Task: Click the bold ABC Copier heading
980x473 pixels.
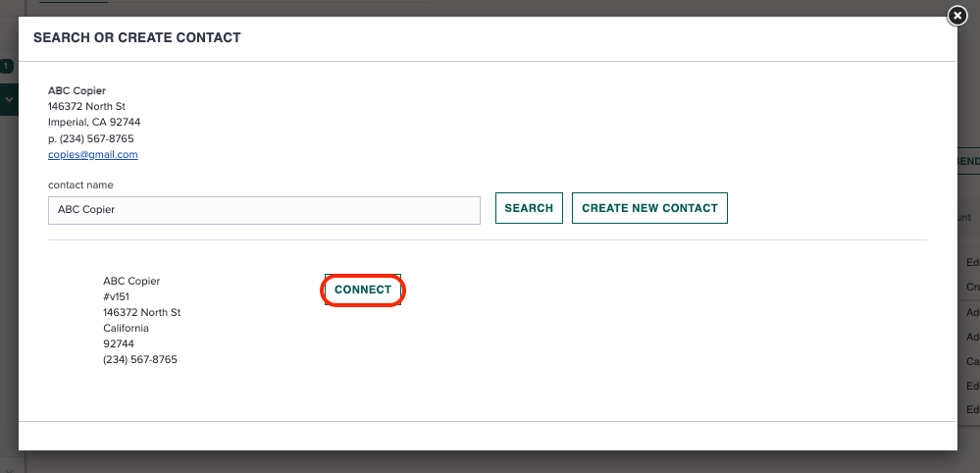Action: coord(77,90)
